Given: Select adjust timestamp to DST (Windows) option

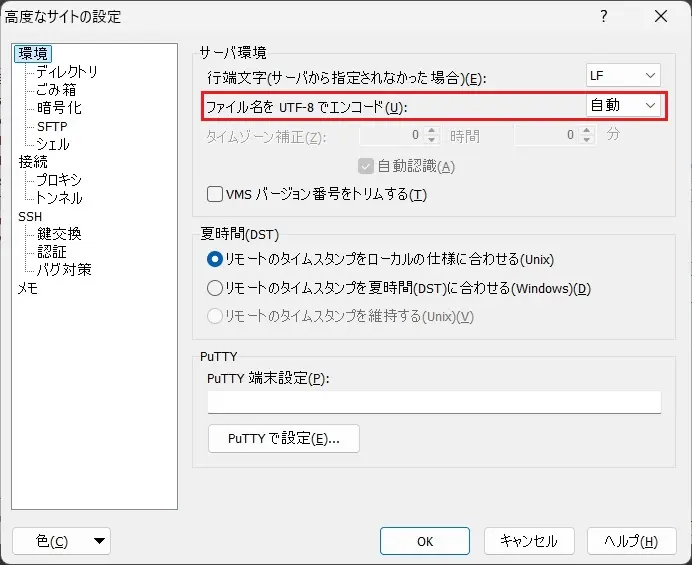Looking at the screenshot, I should pyautogui.click(x=214, y=288).
